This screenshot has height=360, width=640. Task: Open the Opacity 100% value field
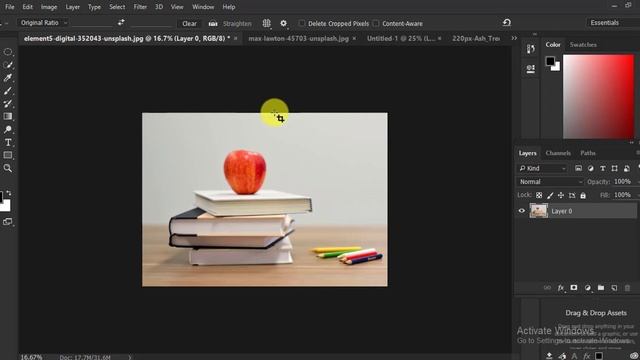[x=622, y=182]
